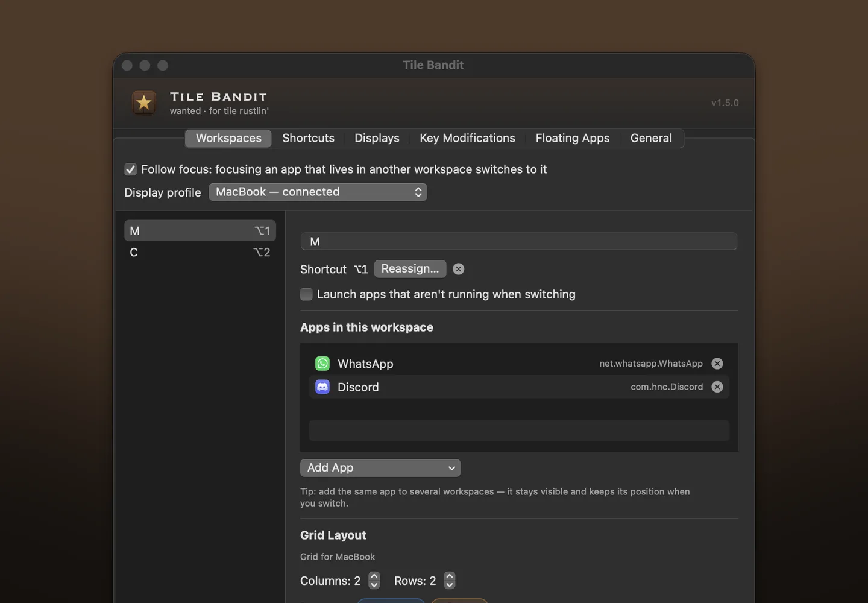Click the Grid Layout heading
Viewport: 868px width, 603px height.
click(x=333, y=535)
